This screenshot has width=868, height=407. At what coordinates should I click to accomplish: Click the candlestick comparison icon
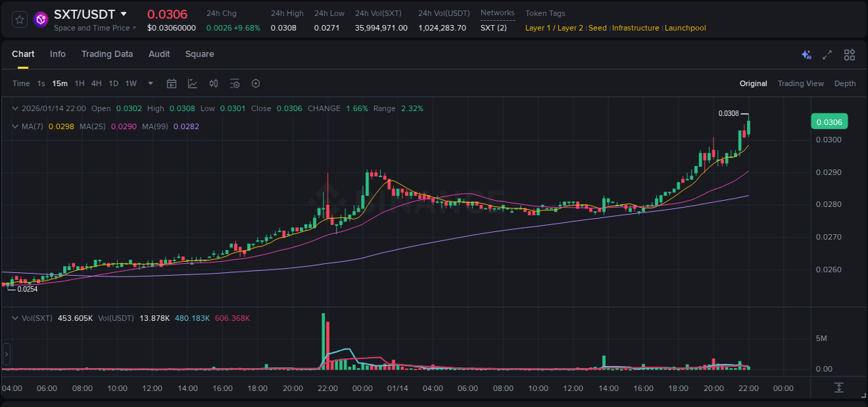click(214, 83)
